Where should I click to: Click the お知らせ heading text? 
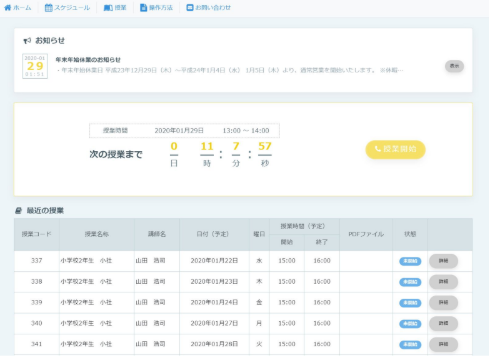pos(50,41)
